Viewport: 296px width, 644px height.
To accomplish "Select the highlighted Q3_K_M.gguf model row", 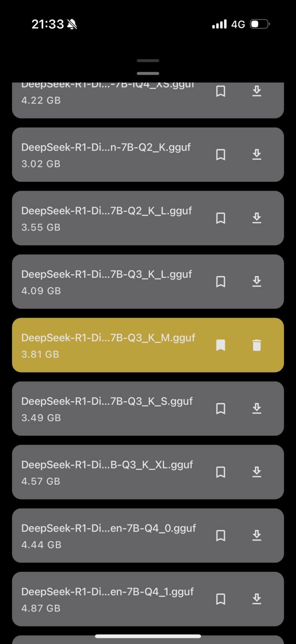I will tap(107, 345).
